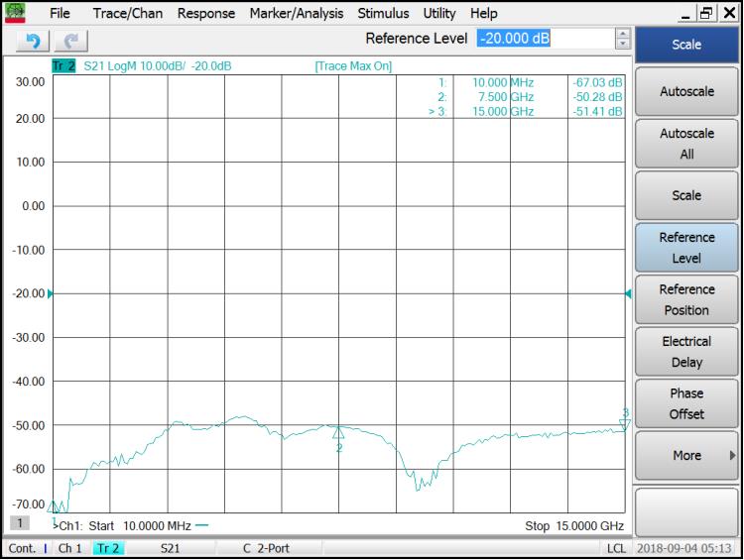Click the Autoscale All softkey

point(686,144)
